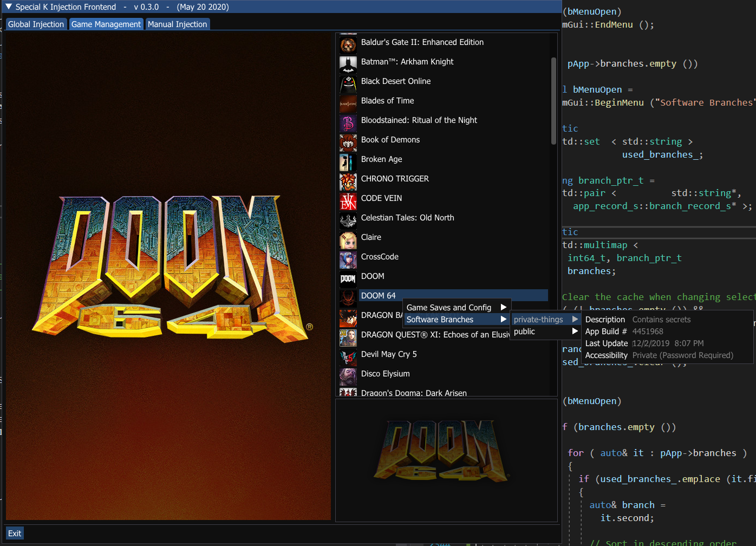Switch to the Global Injection tab

pos(36,24)
